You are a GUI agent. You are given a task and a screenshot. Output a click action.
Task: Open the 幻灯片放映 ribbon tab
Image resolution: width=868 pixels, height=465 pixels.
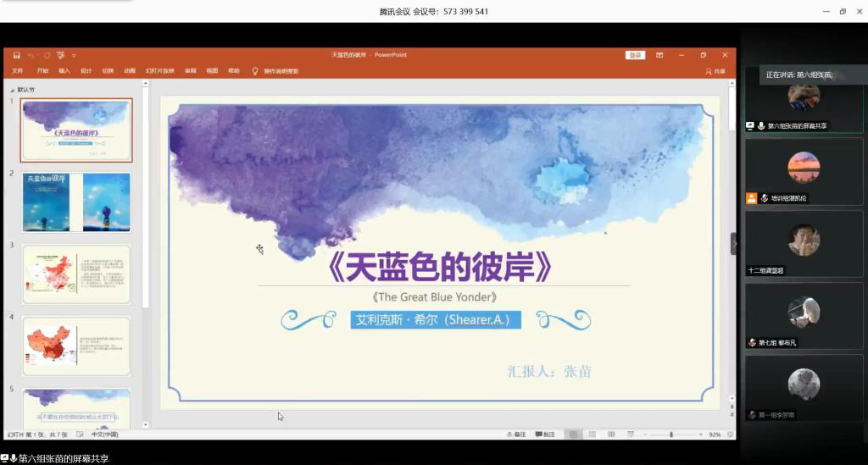[x=160, y=71]
